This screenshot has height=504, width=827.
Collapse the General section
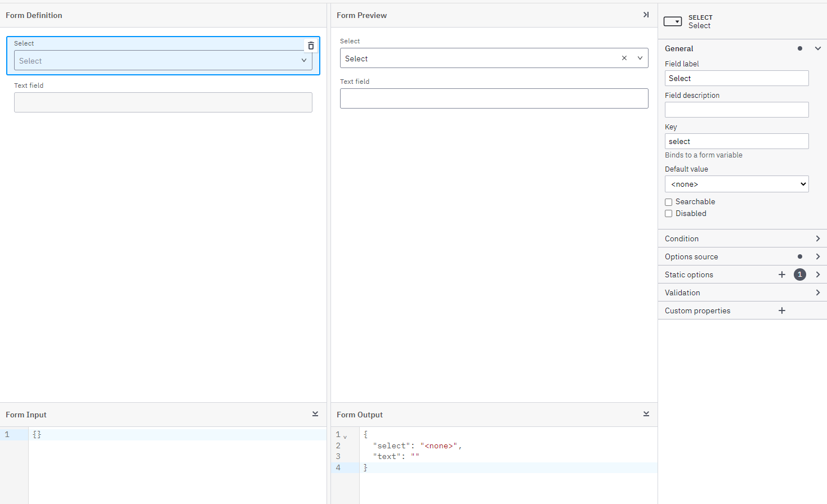pos(818,48)
